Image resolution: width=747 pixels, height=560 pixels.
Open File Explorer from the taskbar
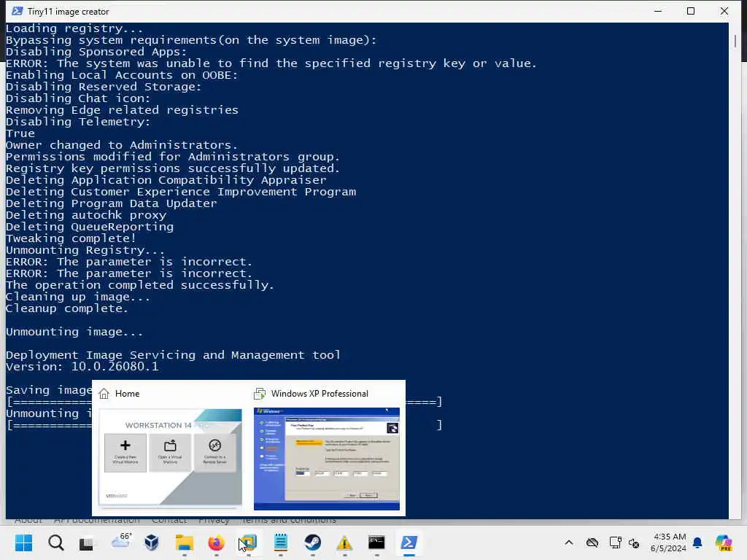click(x=185, y=542)
